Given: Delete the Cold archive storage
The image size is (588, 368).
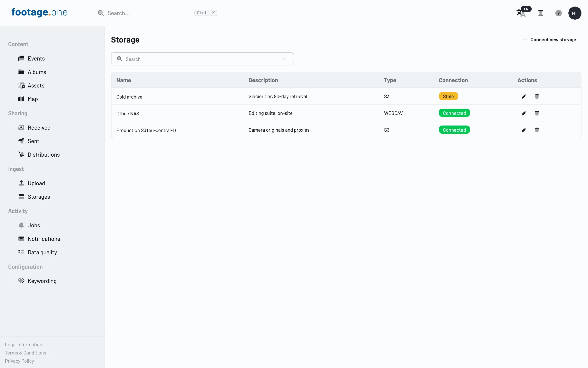Looking at the screenshot, I should coord(537,96).
